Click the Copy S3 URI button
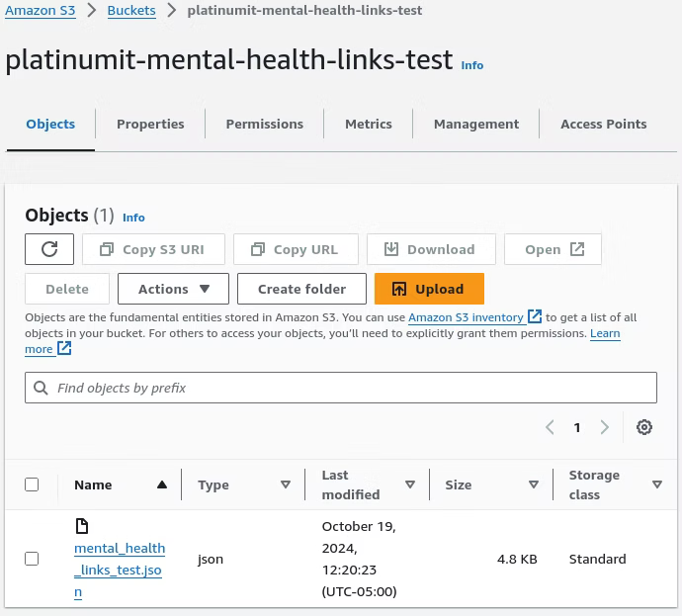The image size is (682, 616). coord(153,249)
